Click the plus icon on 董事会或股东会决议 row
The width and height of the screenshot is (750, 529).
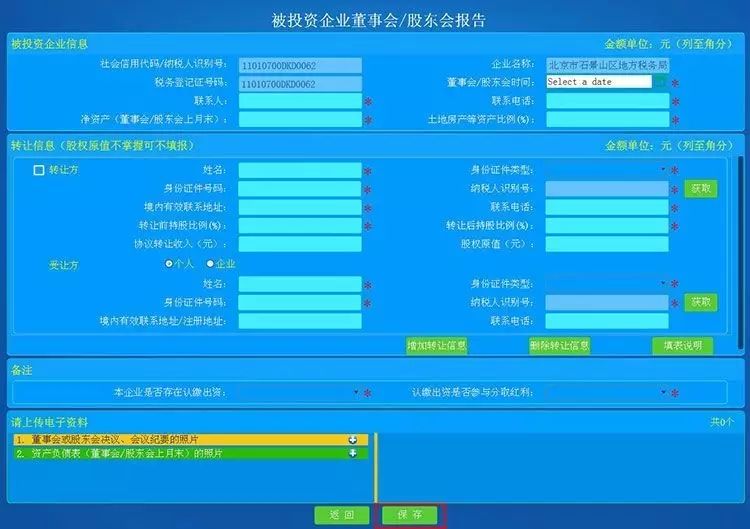coord(352,439)
